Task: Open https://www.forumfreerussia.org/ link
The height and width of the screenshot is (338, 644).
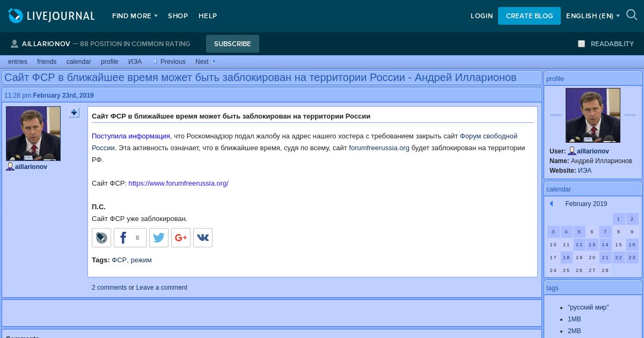Action: [179, 183]
